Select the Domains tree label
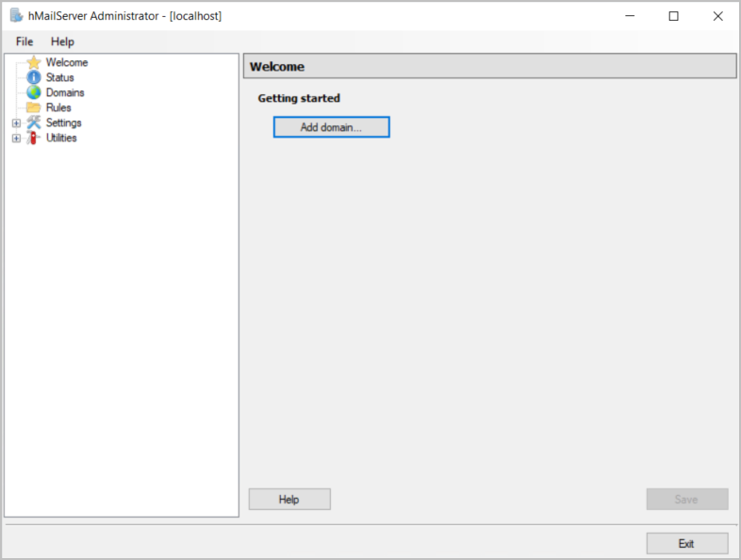 pos(65,92)
